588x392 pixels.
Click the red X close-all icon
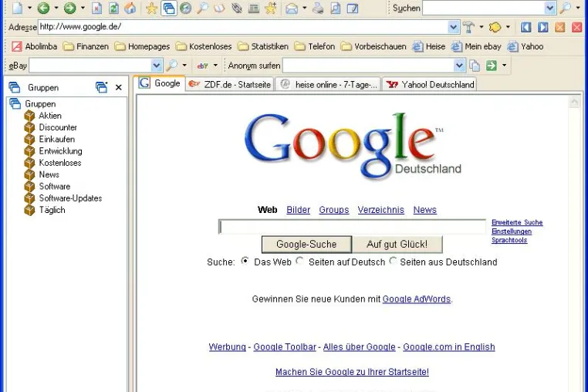576,27
